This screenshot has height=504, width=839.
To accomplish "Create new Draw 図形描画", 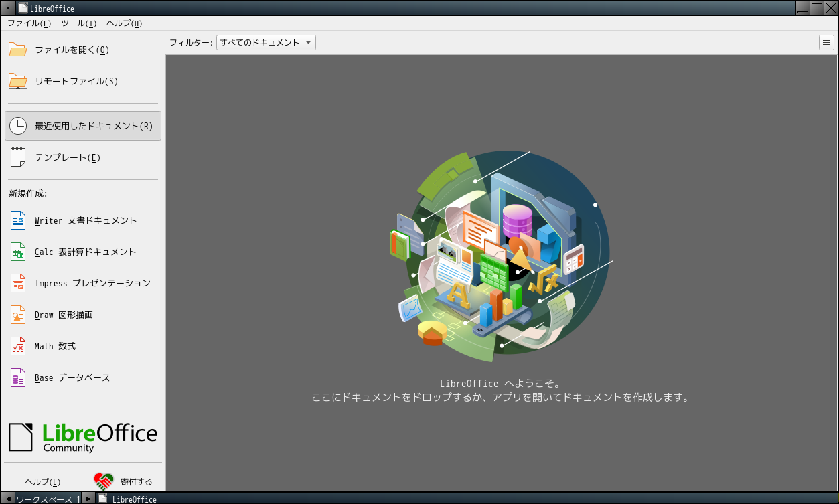I will (64, 315).
